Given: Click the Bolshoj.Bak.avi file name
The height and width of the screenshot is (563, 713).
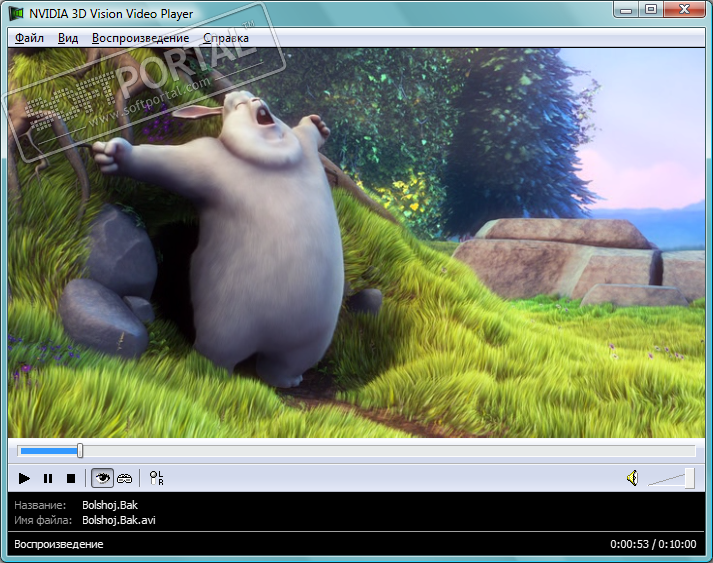Looking at the screenshot, I should tap(119, 520).
